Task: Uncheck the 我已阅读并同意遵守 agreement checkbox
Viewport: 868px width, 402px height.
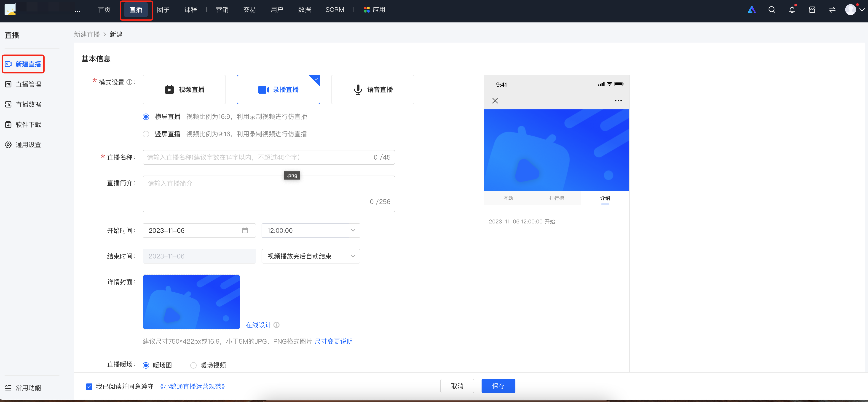Action: point(89,386)
